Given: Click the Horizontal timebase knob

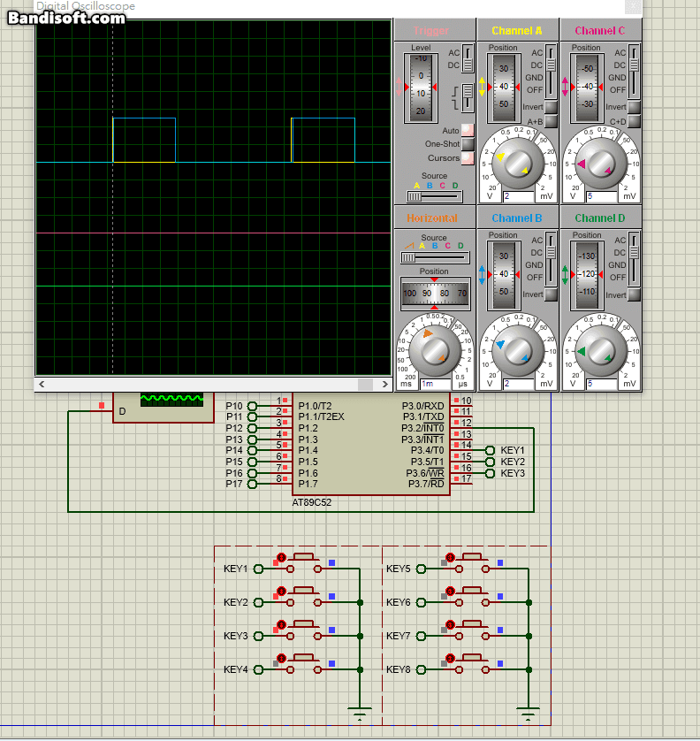Looking at the screenshot, I should pos(435,350).
